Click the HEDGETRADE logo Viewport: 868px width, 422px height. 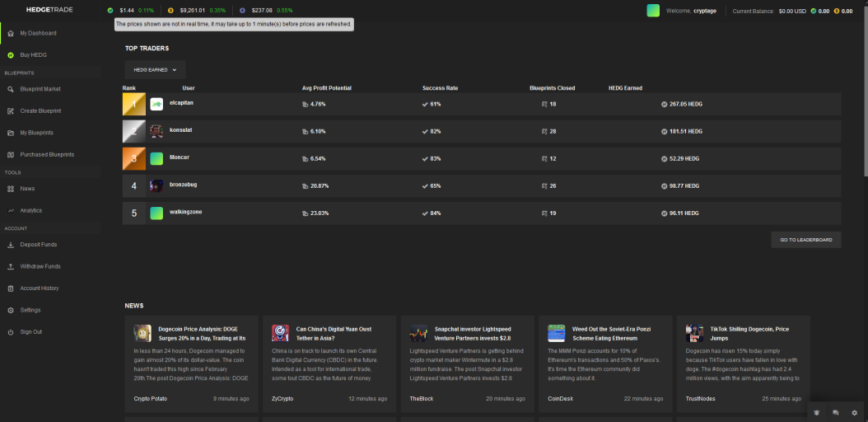49,10
